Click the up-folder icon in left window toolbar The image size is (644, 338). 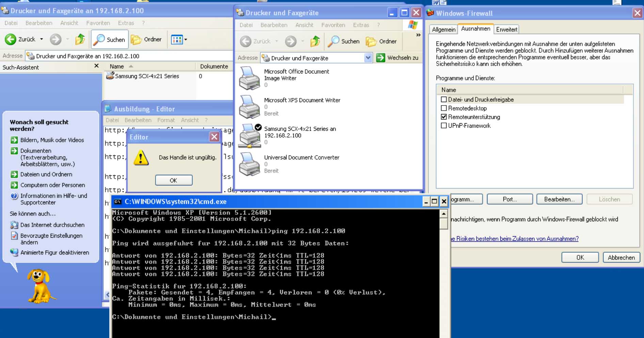pos(80,39)
